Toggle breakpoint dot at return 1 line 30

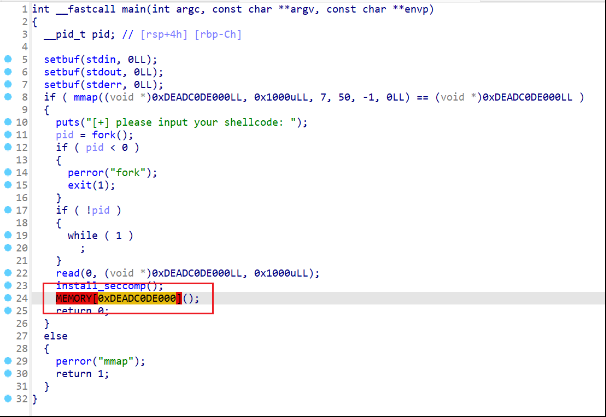click(8, 373)
